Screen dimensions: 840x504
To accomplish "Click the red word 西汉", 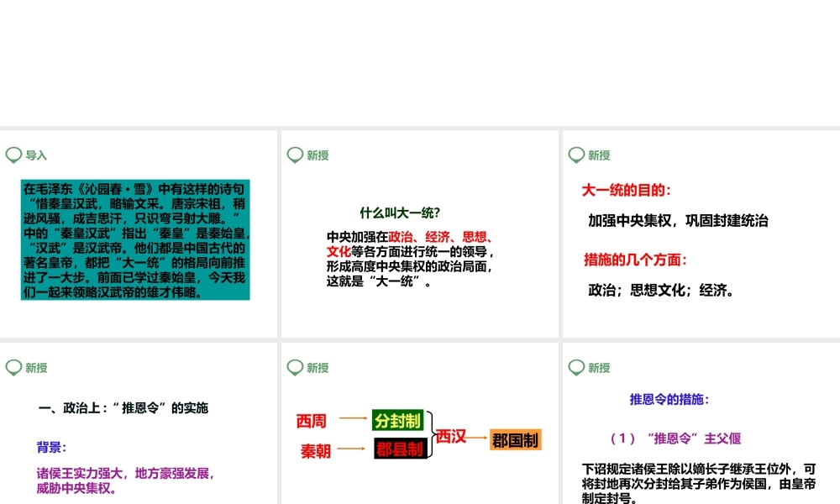I will (x=450, y=437).
